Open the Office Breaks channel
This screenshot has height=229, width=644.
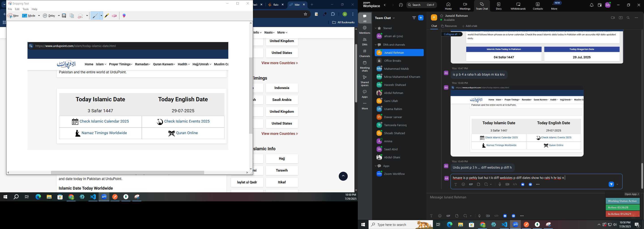pyautogui.click(x=399, y=61)
